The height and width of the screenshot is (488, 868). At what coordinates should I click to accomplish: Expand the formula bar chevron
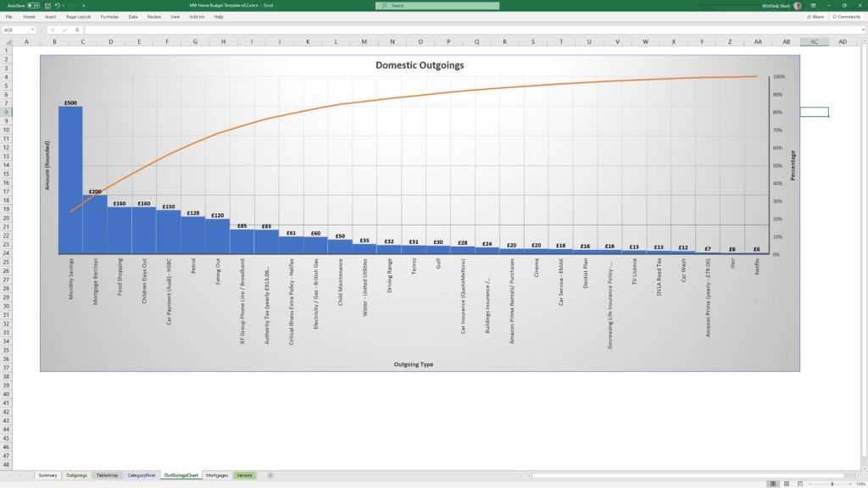(x=862, y=30)
